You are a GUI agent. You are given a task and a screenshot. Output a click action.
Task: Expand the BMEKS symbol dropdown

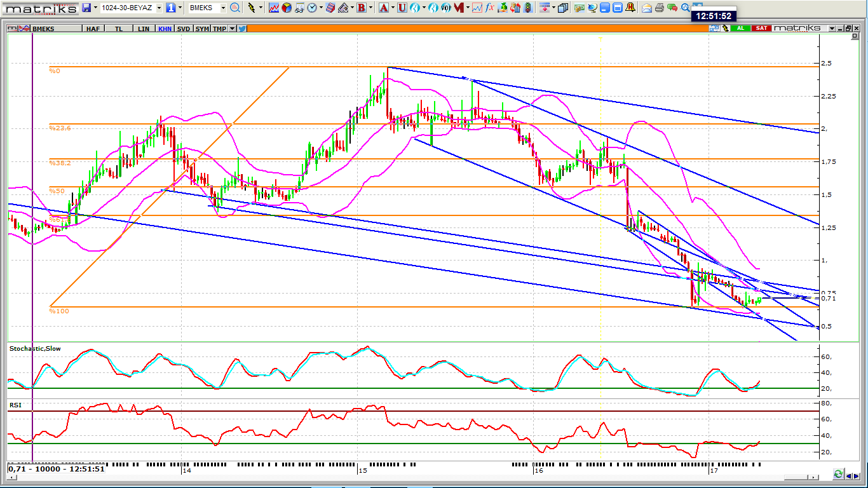(223, 8)
